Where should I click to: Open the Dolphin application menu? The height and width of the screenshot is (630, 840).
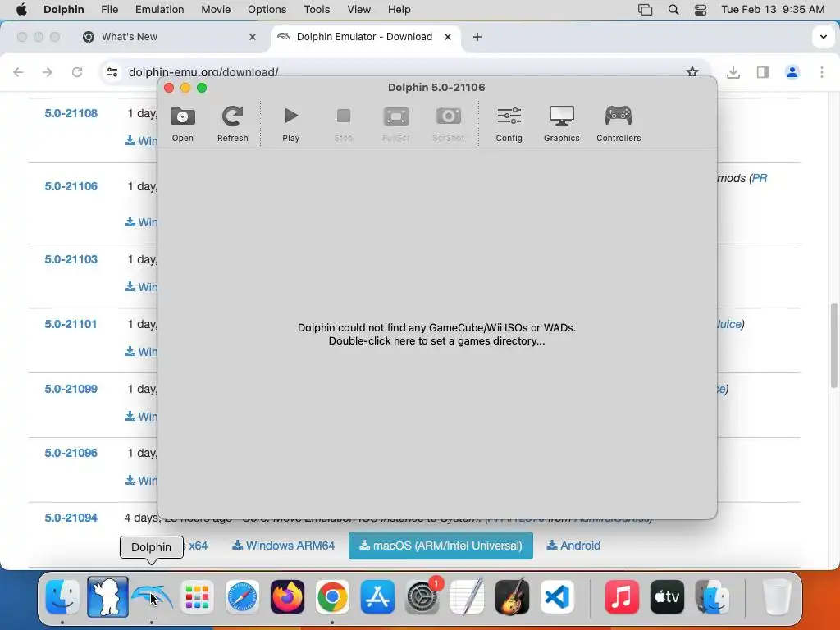[64, 10]
